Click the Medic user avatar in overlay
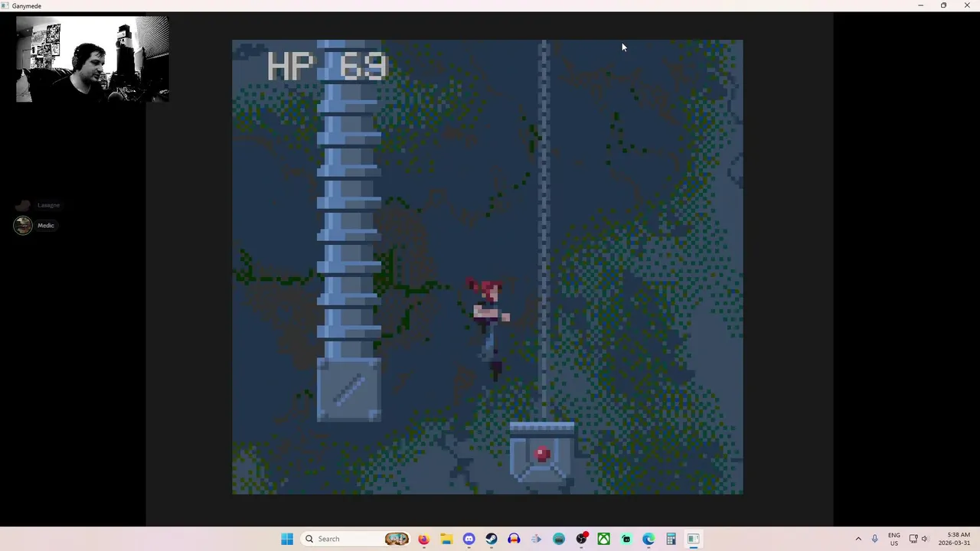Viewport: 980px width, 551px height. (x=23, y=225)
